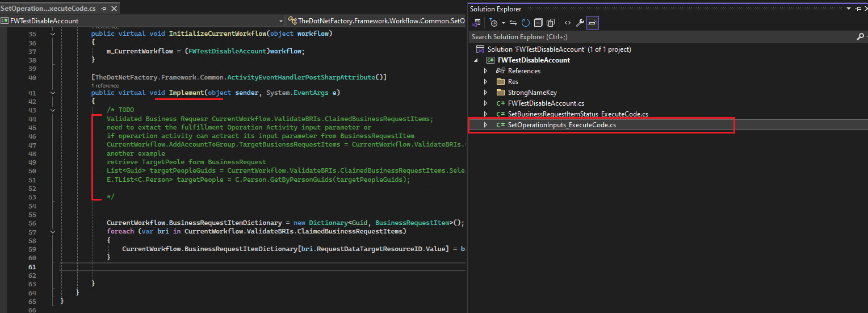
Task: Open the dropdown arrow beside Pending Changes Filter
Action: [x=503, y=23]
